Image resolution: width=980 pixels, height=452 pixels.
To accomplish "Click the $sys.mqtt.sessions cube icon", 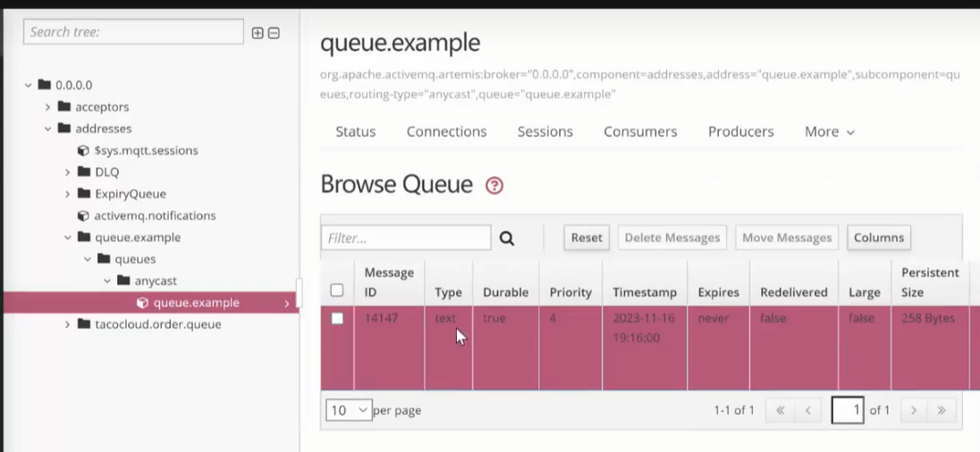I will point(83,151).
